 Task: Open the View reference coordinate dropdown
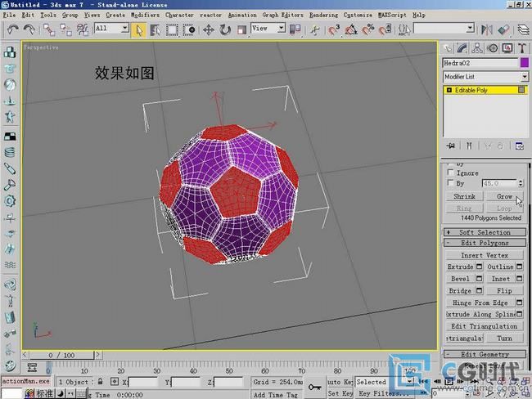(268, 28)
